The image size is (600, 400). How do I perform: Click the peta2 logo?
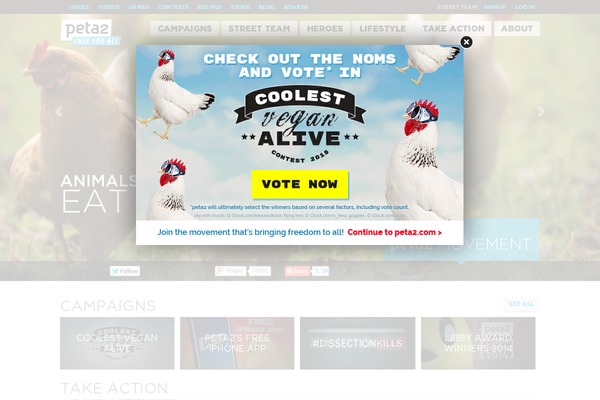[91, 32]
